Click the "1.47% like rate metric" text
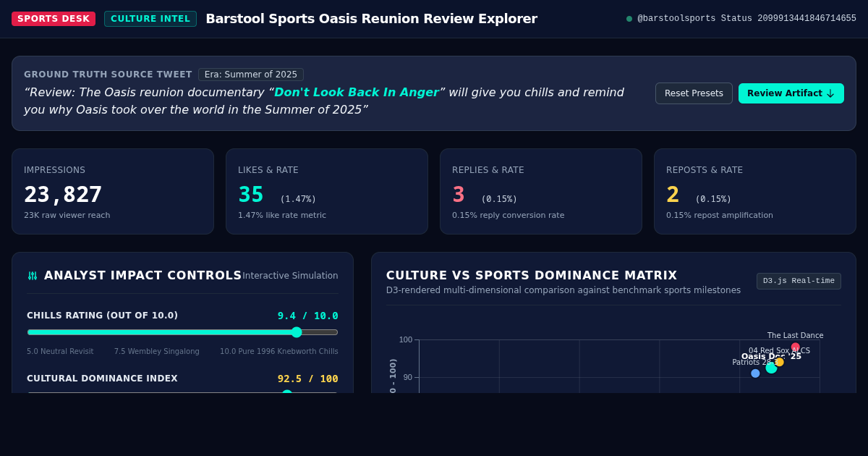The height and width of the screenshot is (456, 868). pos(282,215)
